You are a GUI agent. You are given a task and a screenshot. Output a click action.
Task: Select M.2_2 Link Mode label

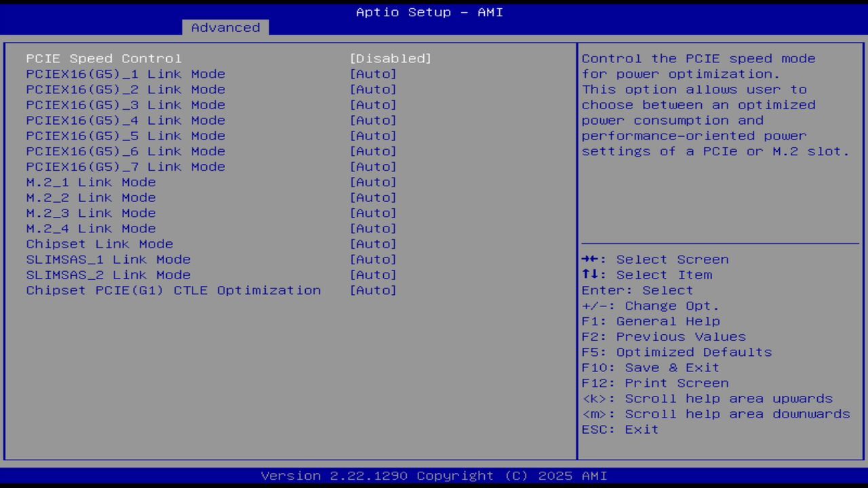91,197
